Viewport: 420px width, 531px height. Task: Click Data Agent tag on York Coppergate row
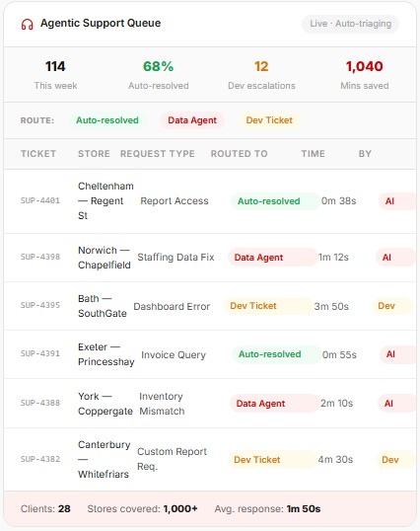[x=274, y=404]
